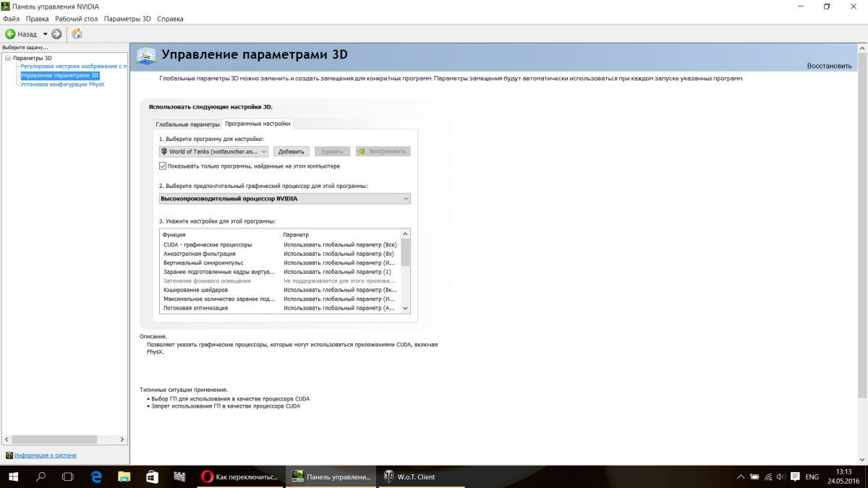Open the Параметры 3D menu

click(127, 19)
